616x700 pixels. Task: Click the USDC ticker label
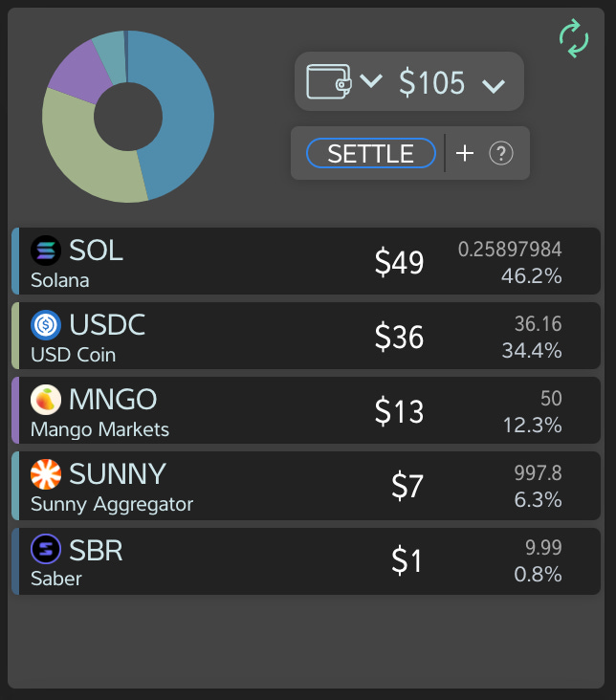pos(107,324)
